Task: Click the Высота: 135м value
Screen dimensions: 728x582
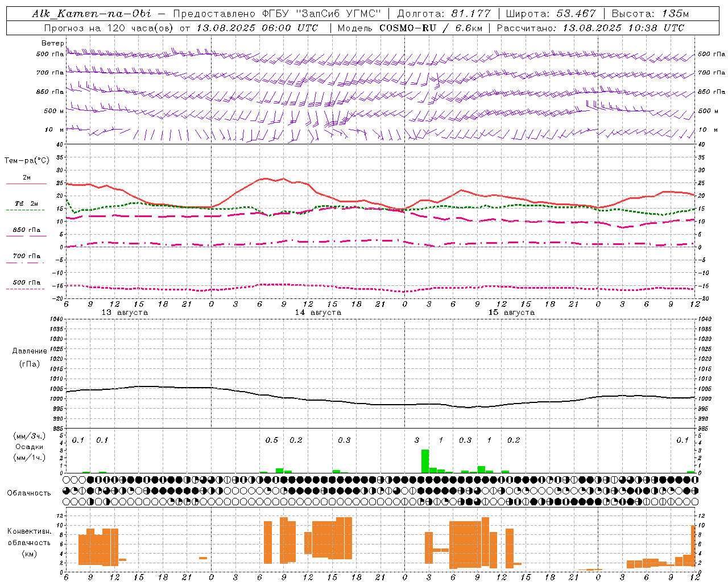Action: point(650,14)
